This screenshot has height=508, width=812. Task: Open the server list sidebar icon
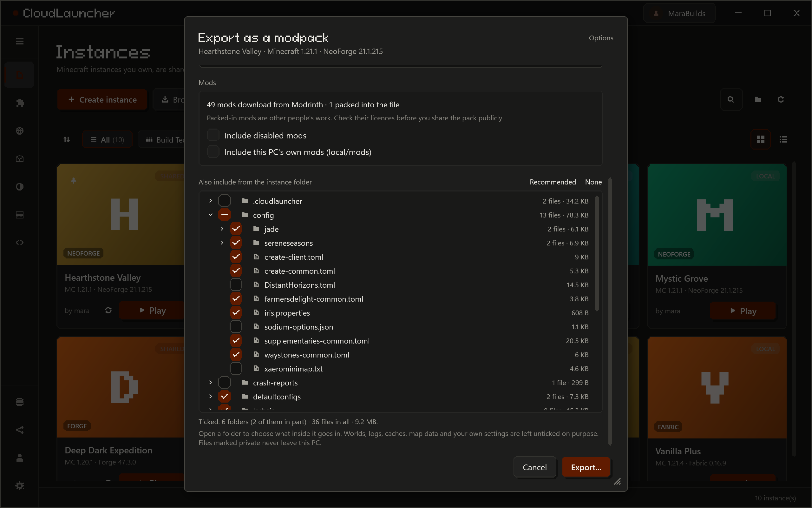[x=19, y=215]
